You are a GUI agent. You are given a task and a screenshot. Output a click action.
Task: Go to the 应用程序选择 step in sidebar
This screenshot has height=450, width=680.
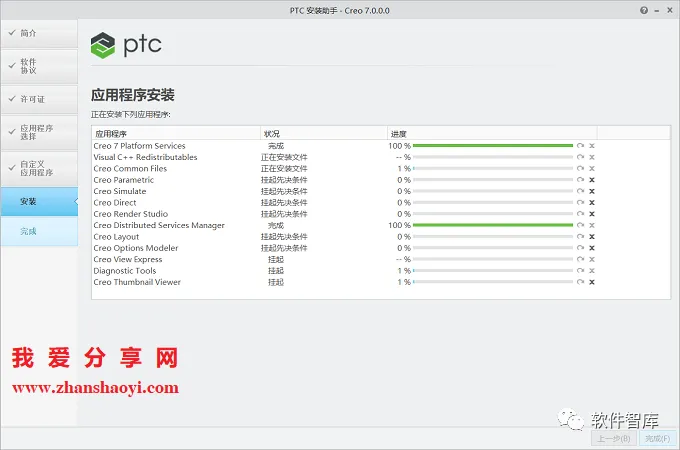[x=39, y=132]
